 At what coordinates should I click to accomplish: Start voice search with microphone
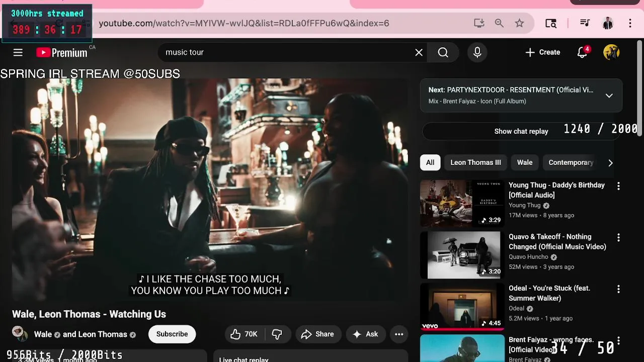pos(477,52)
